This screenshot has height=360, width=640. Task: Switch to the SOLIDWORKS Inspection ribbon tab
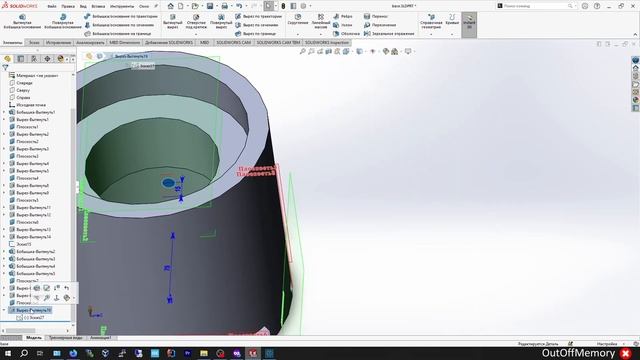click(327, 42)
